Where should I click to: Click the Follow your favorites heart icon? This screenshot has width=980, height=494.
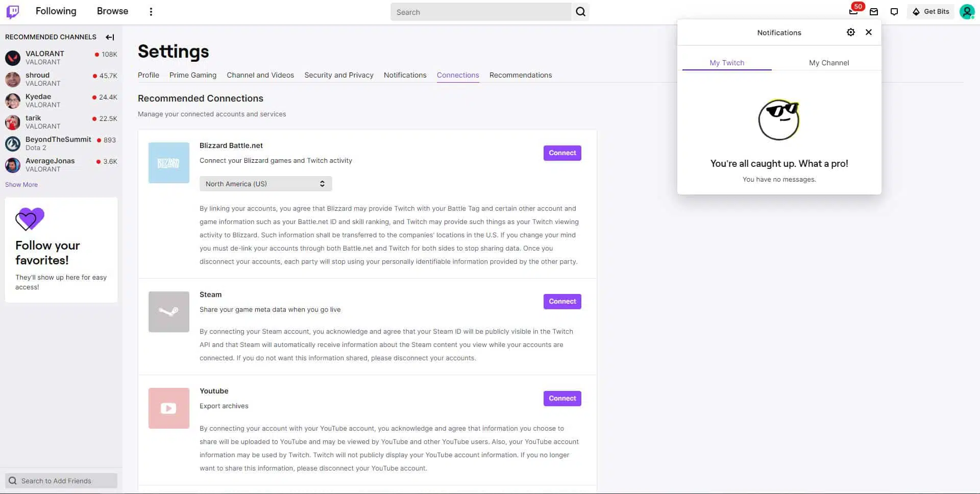tap(30, 219)
